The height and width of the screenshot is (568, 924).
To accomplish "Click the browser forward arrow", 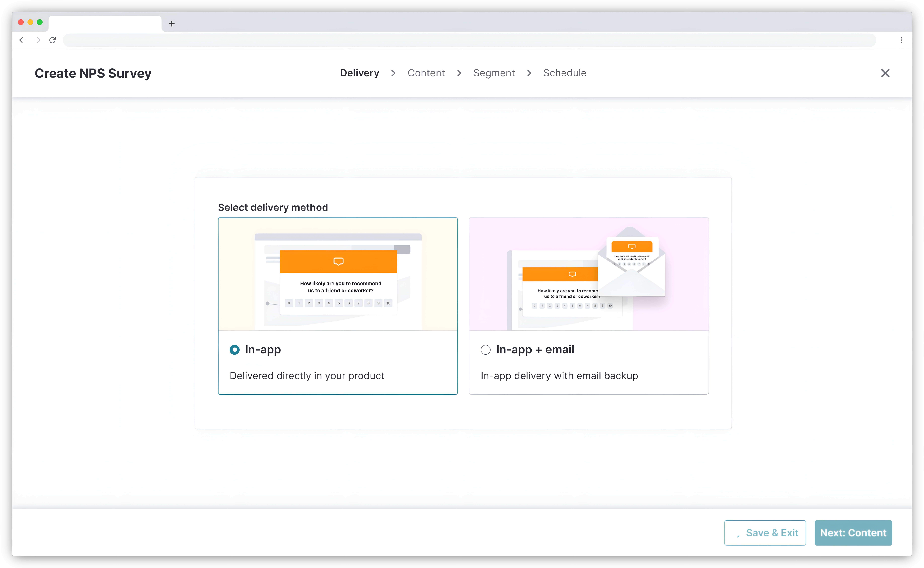I will [x=37, y=40].
